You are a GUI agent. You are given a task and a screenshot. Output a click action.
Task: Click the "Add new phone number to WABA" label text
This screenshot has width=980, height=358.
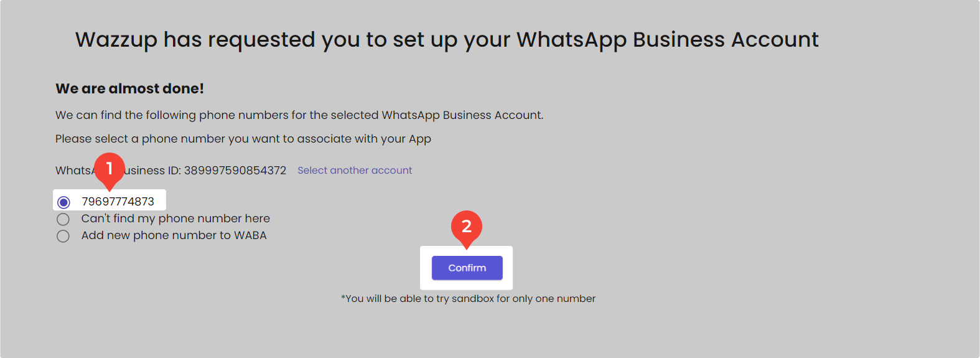(174, 235)
